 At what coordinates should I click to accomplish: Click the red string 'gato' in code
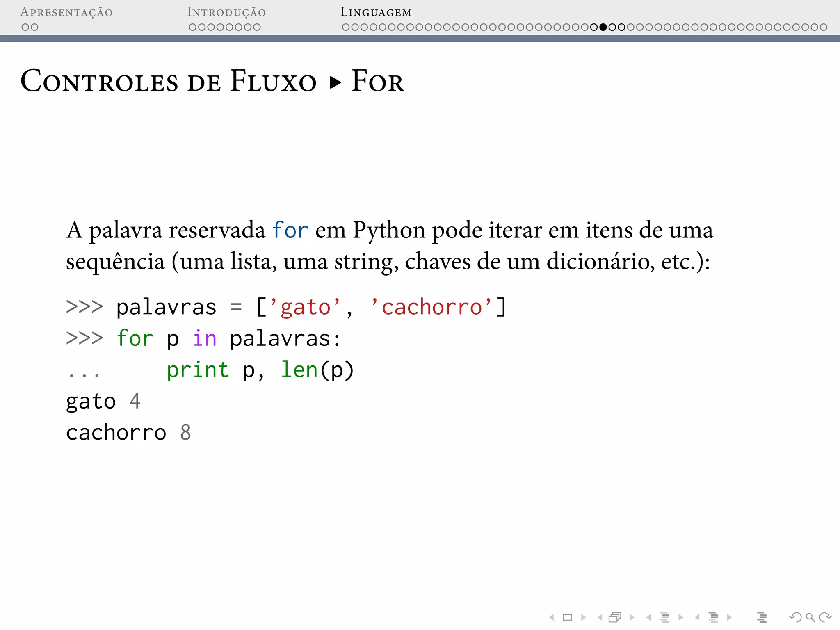[306, 307]
